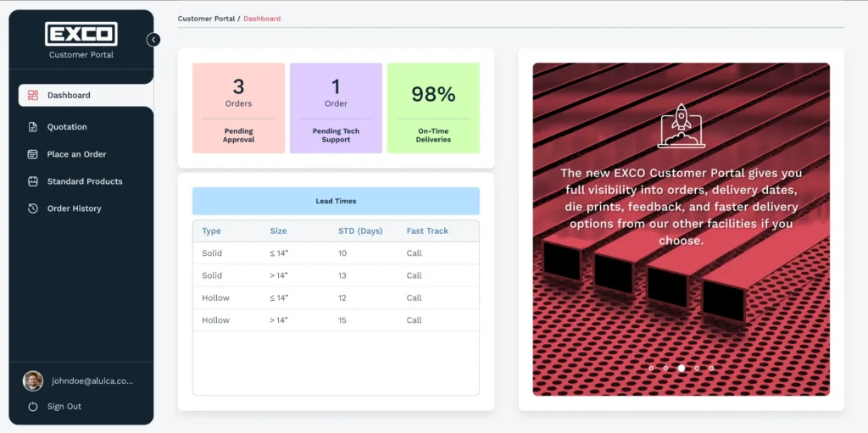
Task: Click the Size column header
Action: pyautogui.click(x=278, y=230)
